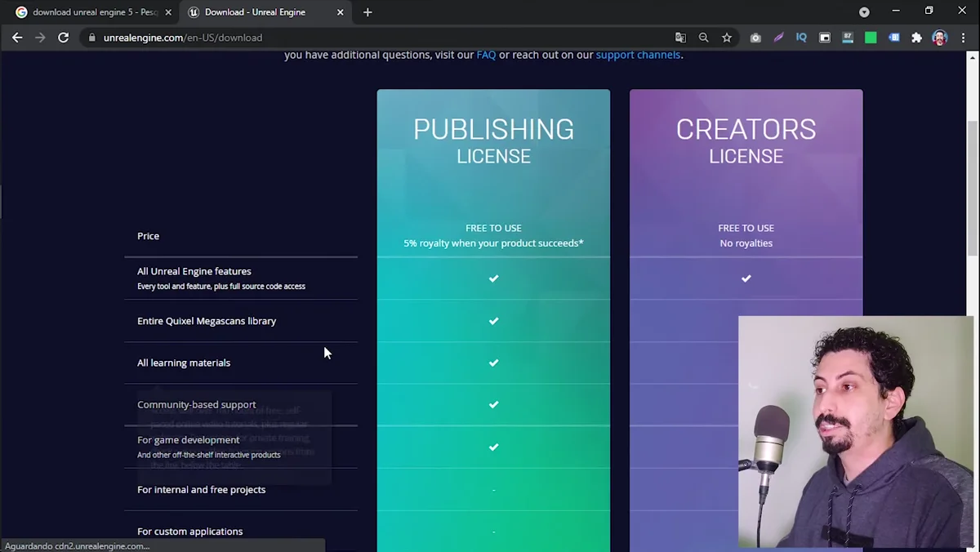The width and height of the screenshot is (980, 552).
Task: Click Creators checkmark for All Unreal Engine features
Action: [746, 278]
